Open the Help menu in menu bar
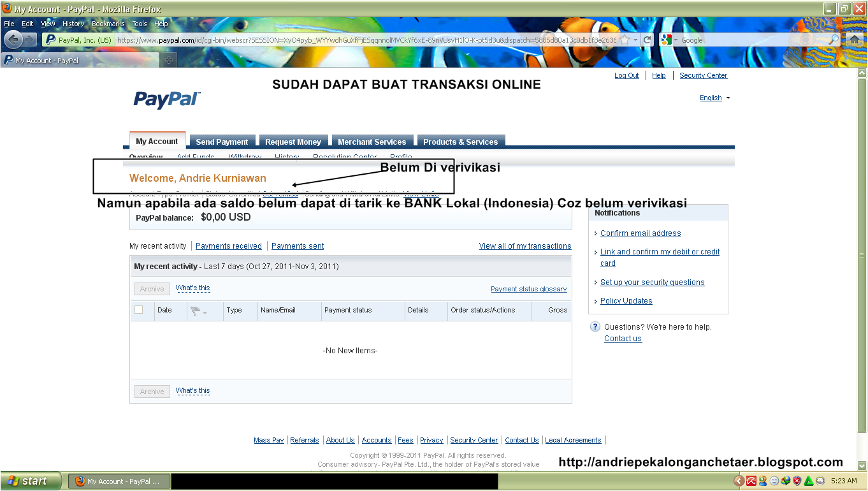This screenshot has width=868, height=491. pos(161,24)
